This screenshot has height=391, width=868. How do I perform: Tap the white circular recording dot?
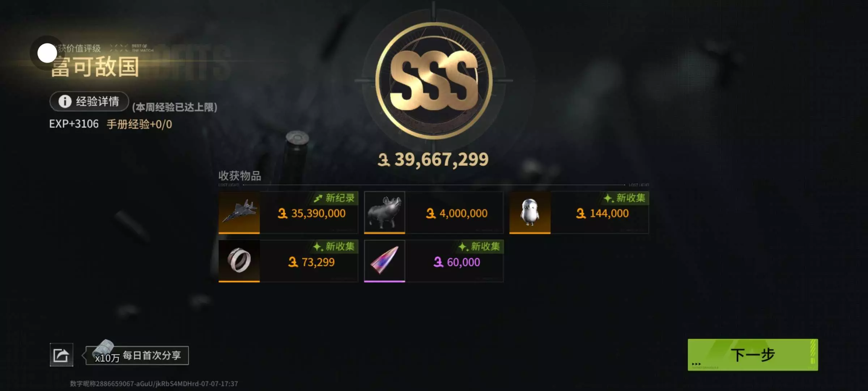pyautogui.click(x=47, y=53)
